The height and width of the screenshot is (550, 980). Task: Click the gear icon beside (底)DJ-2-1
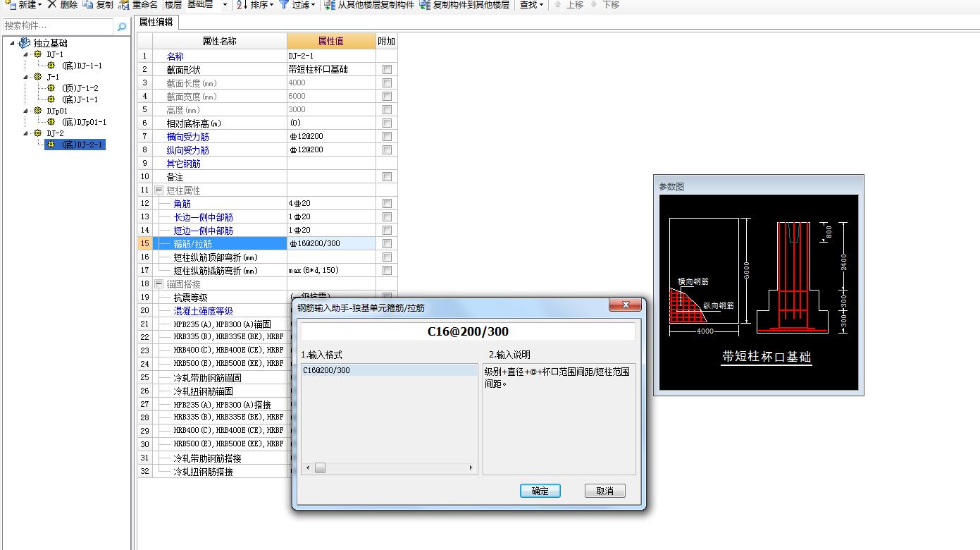(x=51, y=145)
